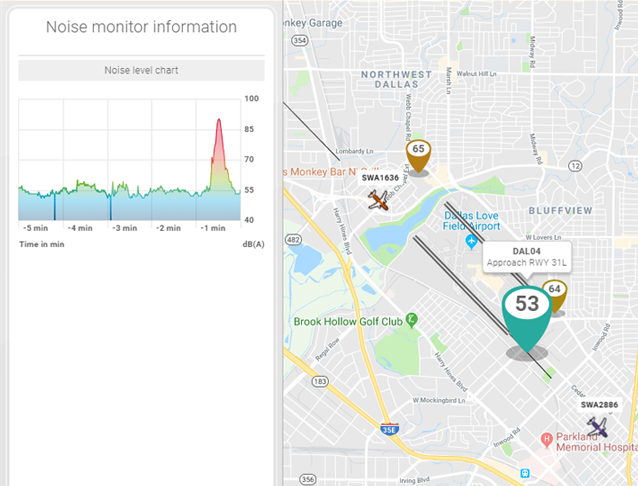638x486 pixels.
Task: Click the route 183 highway shield
Action: pyautogui.click(x=320, y=381)
